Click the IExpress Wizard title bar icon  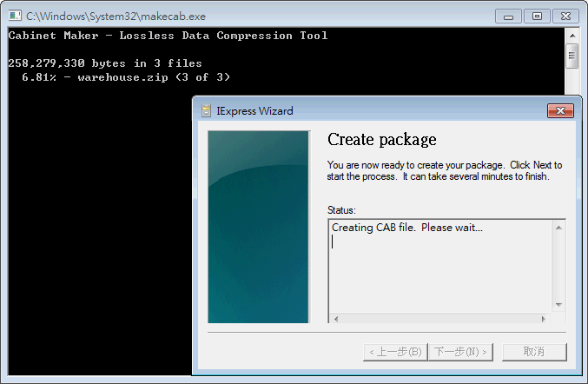(x=206, y=110)
